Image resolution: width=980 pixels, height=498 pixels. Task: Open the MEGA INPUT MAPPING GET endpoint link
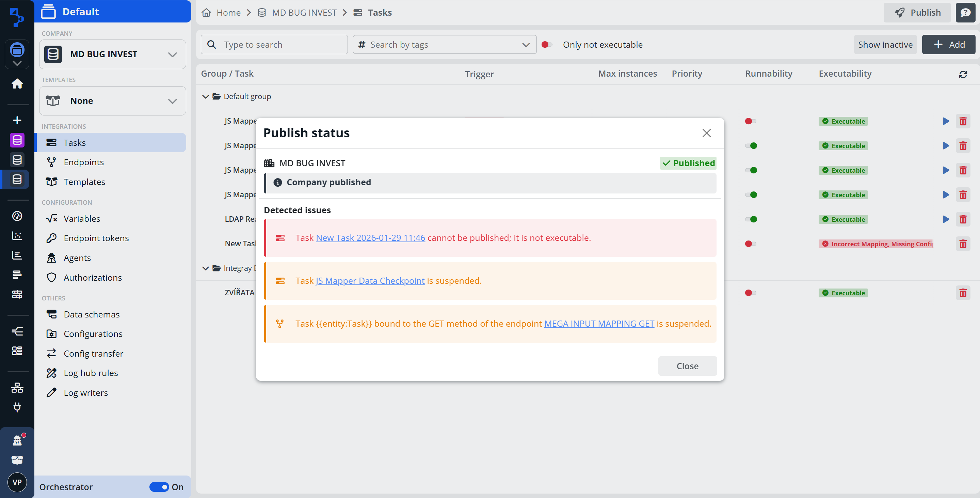(599, 323)
